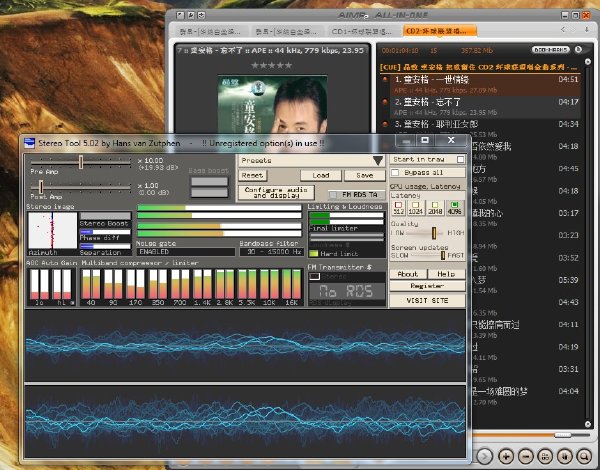This screenshot has height=470, width=600.
Task: Click Help button
Action: pyautogui.click(x=446, y=274)
